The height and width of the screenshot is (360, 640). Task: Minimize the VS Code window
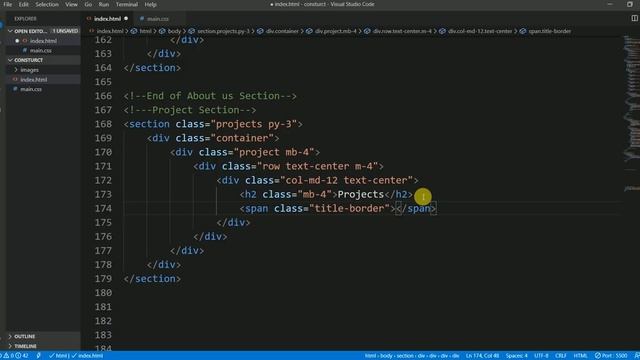tap(610, 4)
